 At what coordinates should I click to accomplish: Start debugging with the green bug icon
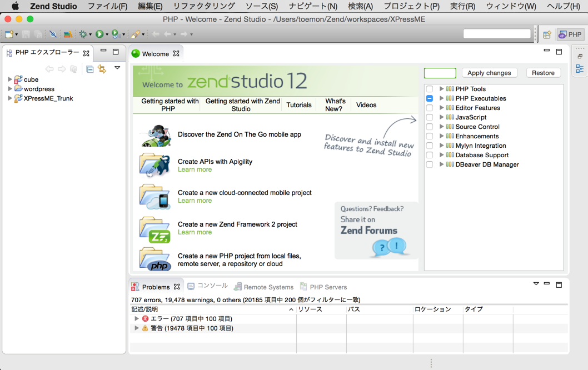pyautogui.click(x=83, y=34)
